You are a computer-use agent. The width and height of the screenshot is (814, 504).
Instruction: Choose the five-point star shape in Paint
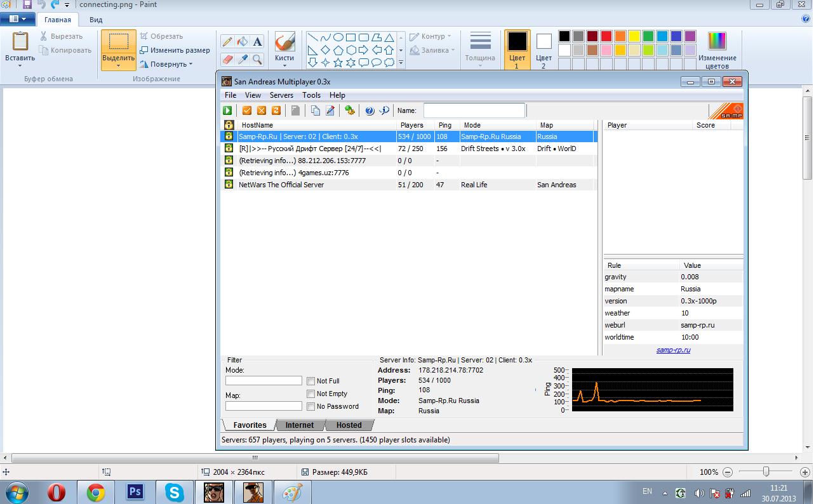point(338,63)
